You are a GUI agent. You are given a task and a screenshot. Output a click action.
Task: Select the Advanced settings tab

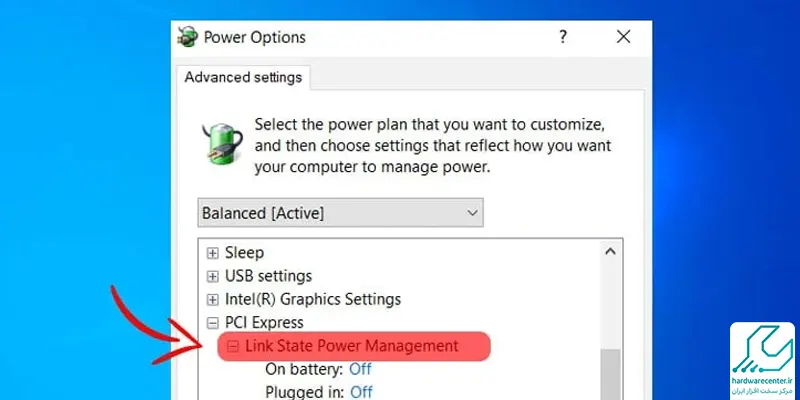tap(243, 78)
